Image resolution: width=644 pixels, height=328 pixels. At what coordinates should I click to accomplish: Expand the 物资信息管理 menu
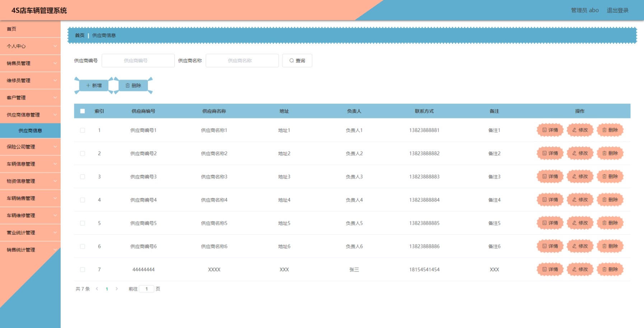click(30, 181)
